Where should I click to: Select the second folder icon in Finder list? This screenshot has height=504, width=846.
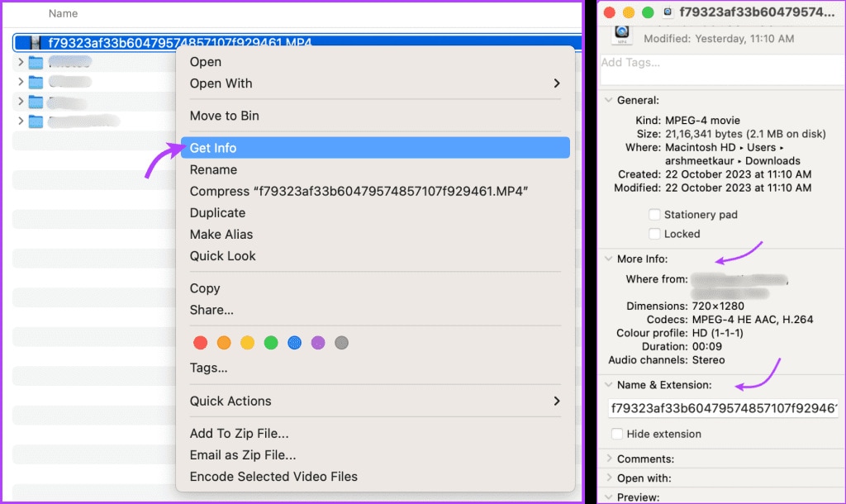[x=36, y=82]
